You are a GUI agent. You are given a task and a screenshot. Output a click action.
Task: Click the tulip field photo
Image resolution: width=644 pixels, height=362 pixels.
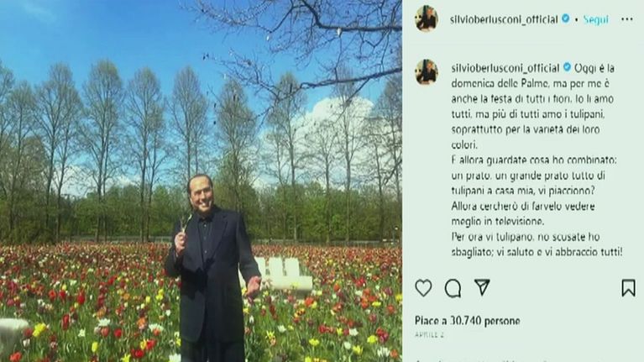[201, 181]
